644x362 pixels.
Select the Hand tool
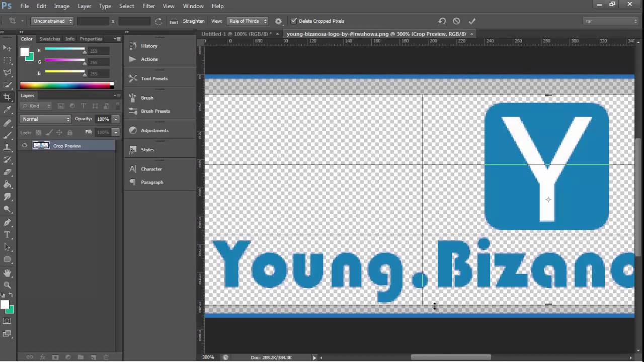[8, 273]
